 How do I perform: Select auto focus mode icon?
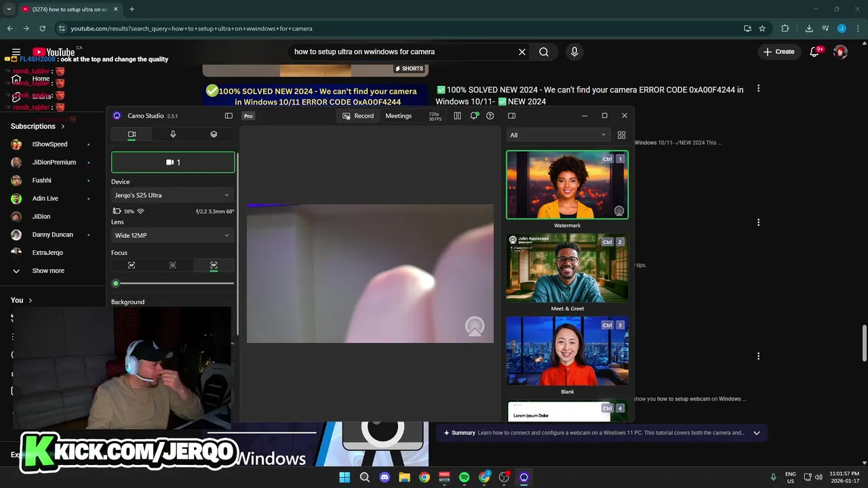(x=132, y=266)
